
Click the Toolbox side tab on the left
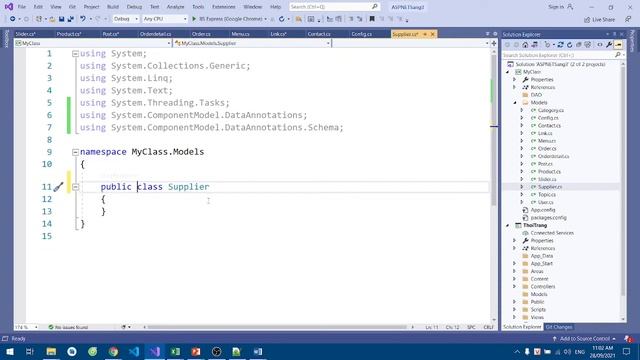pyautogui.click(x=6, y=39)
